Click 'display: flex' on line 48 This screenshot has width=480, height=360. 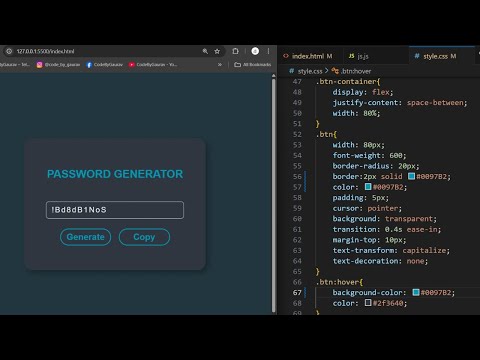click(x=363, y=92)
